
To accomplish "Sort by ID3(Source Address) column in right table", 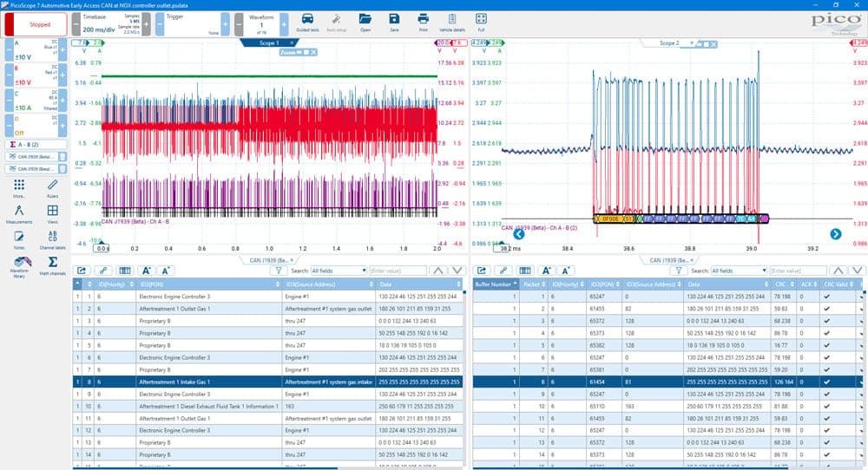I will 654,284.
